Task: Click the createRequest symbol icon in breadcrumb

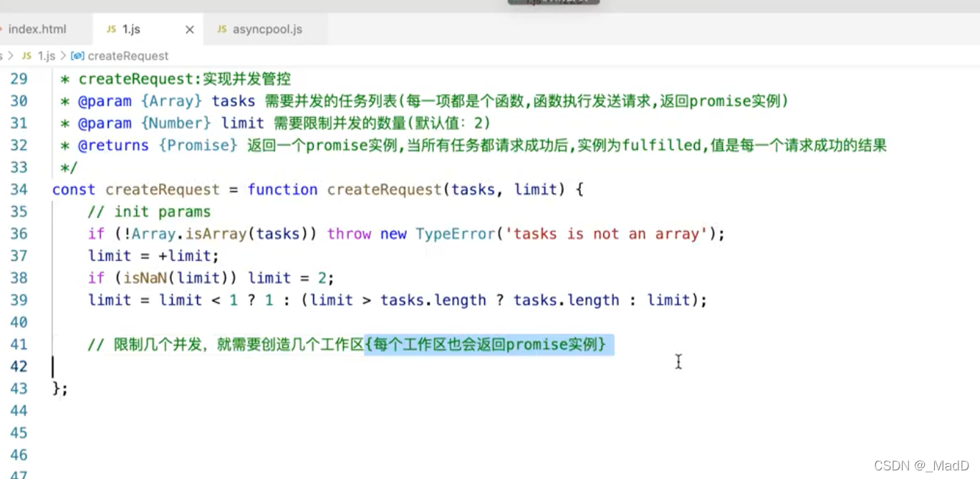Action: (77, 56)
